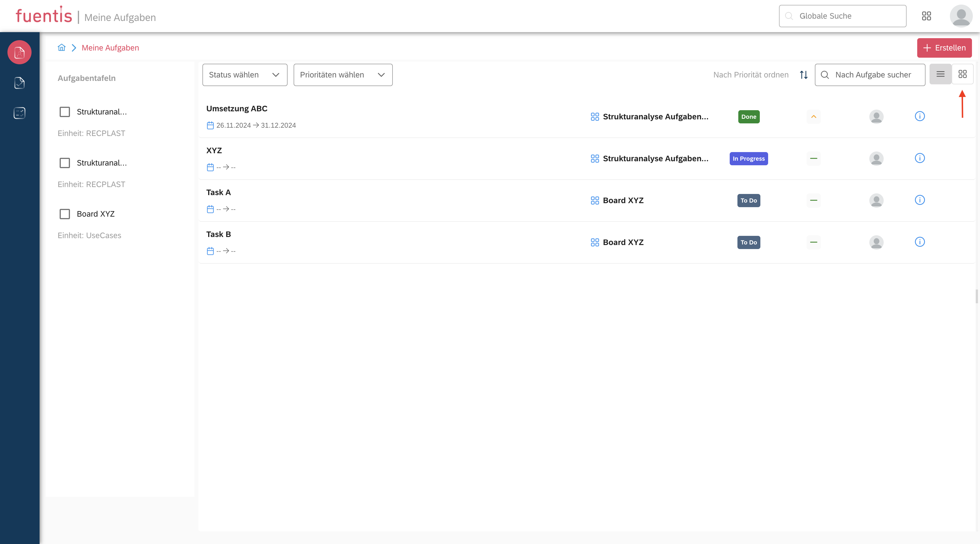Open second sidebar document-check icon
This screenshot has height=544, width=980.
19,83
